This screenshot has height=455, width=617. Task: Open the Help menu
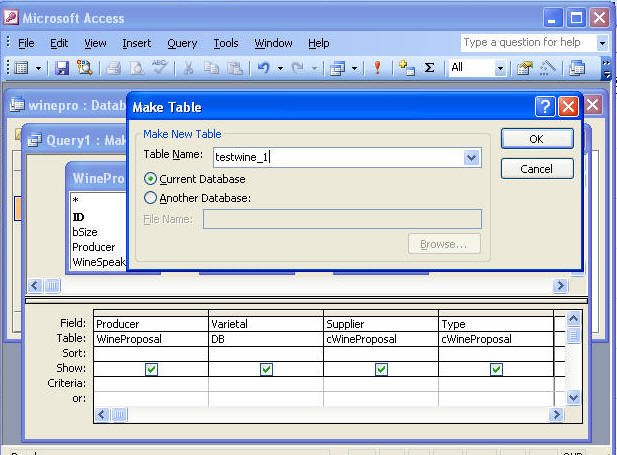click(x=319, y=43)
